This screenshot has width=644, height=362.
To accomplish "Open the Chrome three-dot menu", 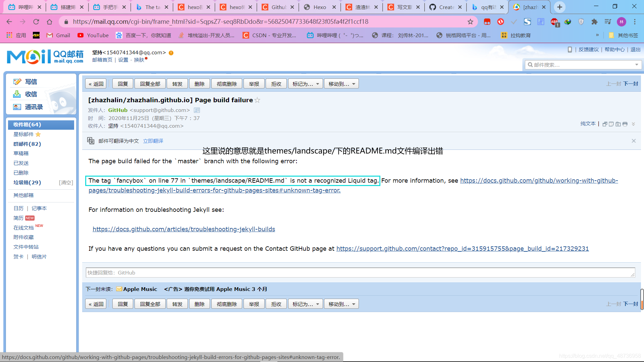I will coord(635,22).
